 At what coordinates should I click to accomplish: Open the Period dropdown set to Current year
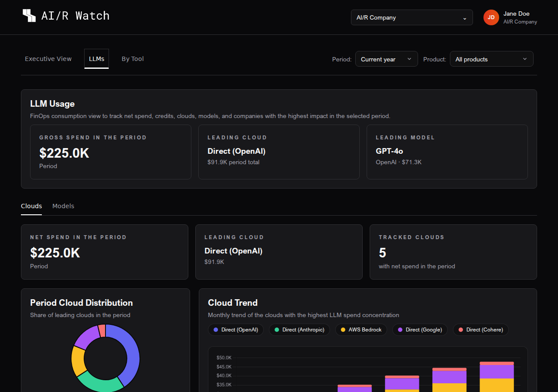(387, 59)
